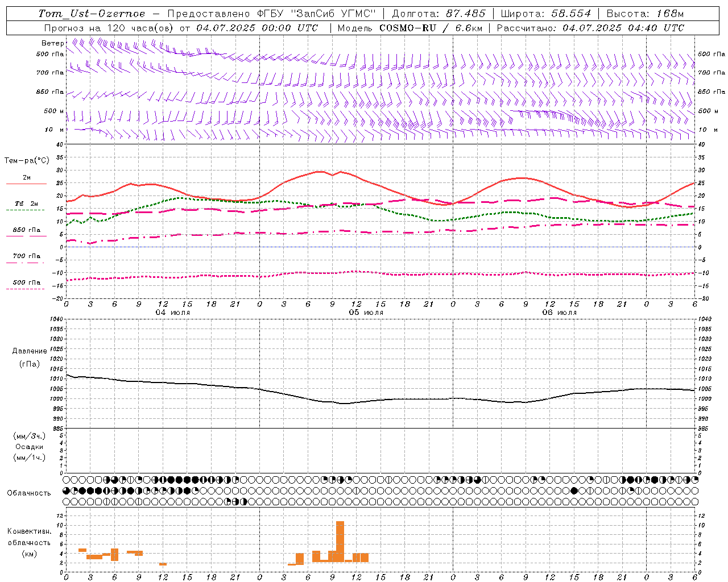Click the '10 м' label left of wind panel
Screen dimensions: 728x582
click(55, 130)
